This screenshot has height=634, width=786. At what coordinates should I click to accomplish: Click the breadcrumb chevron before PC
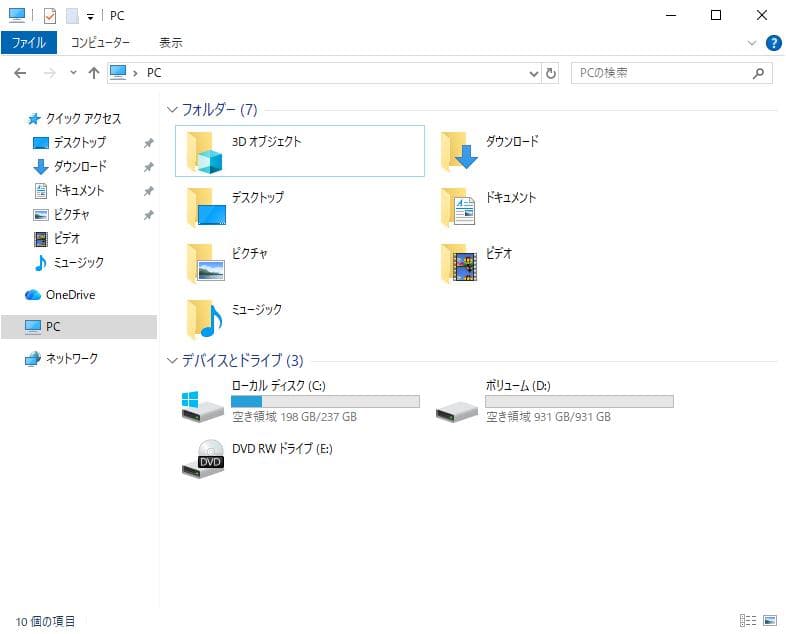(x=135, y=73)
